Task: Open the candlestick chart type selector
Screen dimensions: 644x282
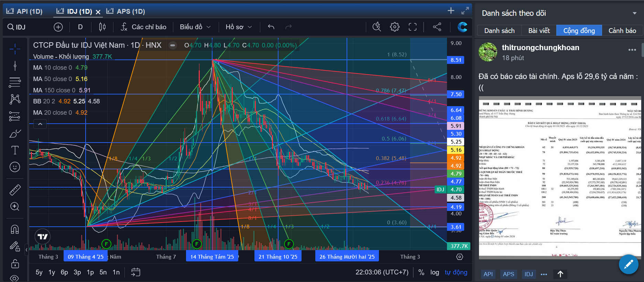Action: [x=102, y=27]
